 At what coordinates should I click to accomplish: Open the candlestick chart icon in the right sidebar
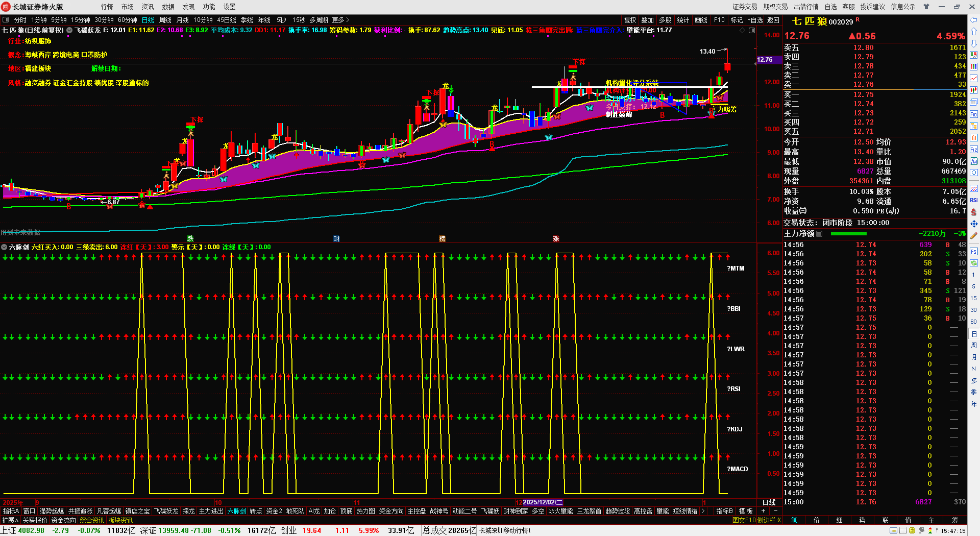pyautogui.click(x=974, y=90)
